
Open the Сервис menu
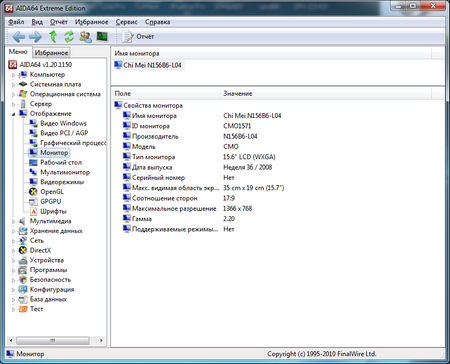click(127, 22)
